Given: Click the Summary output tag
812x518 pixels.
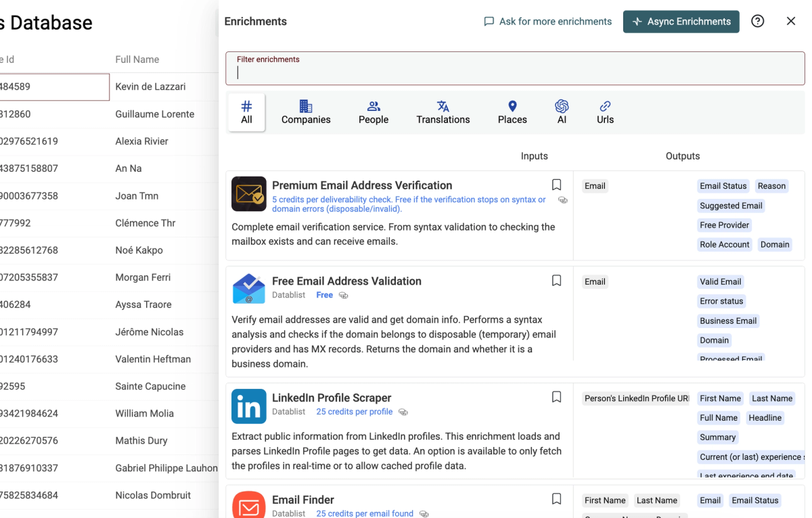Looking at the screenshot, I should [718, 438].
